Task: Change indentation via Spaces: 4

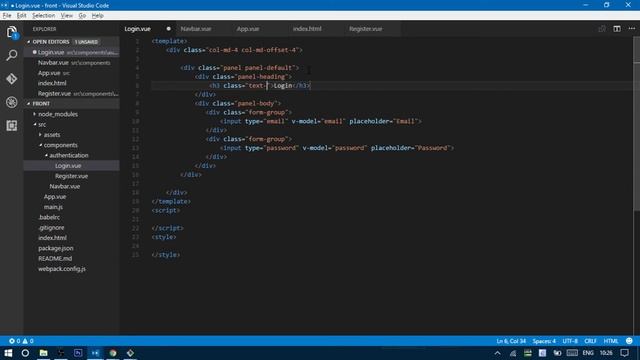Action: (544, 341)
